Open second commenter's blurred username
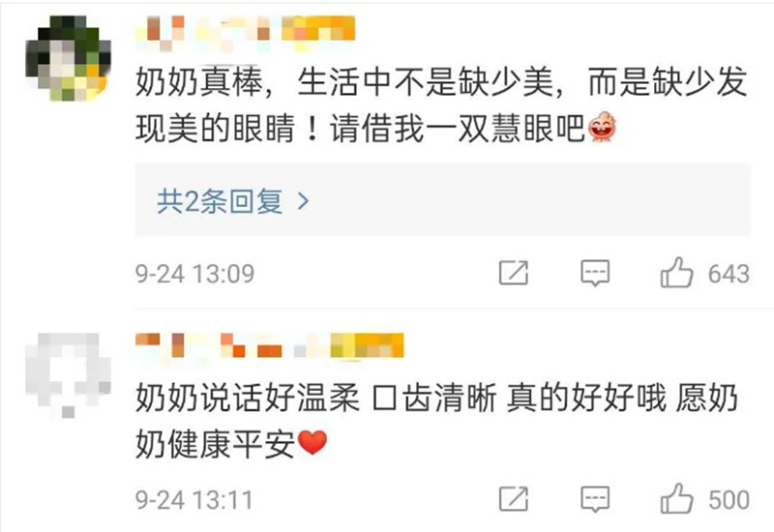The width and height of the screenshot is (774, 532). pyautogui.click(x=270, y=345)
